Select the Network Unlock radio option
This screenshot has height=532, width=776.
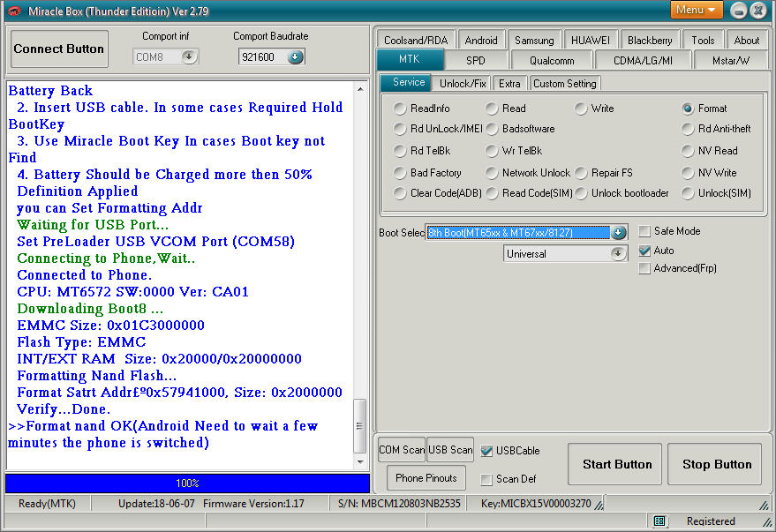492,173
